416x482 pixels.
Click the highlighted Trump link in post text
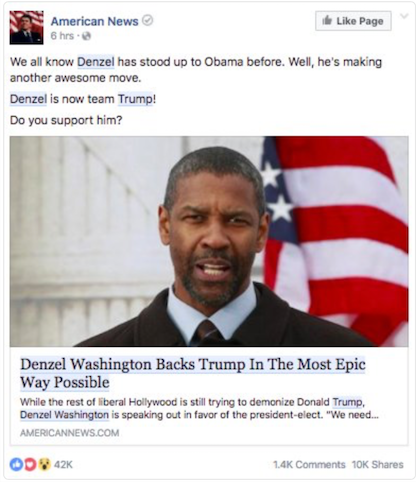point(135,99)
